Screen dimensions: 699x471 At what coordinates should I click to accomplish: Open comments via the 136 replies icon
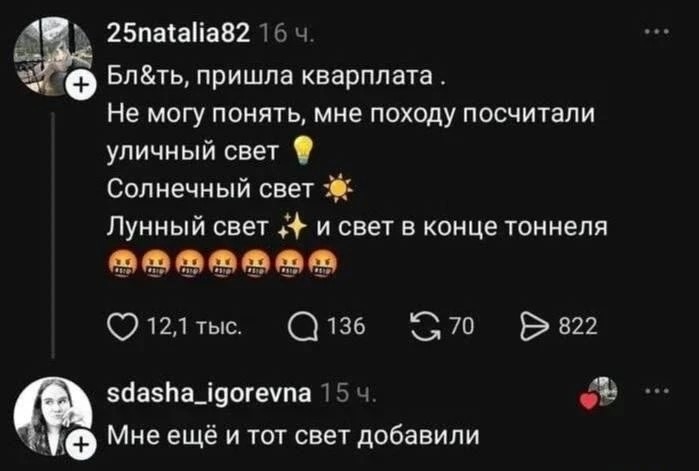(x=303, y=328)
